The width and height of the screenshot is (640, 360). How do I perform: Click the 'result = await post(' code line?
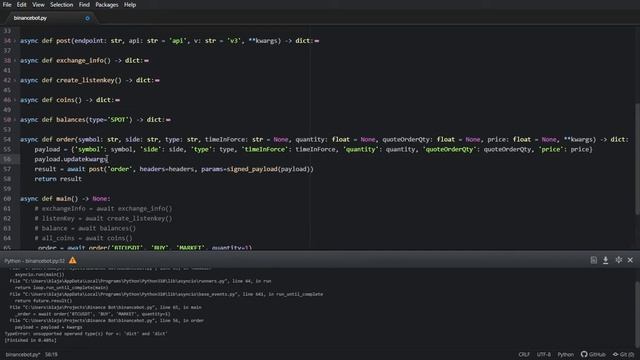(x=174, y=169)
